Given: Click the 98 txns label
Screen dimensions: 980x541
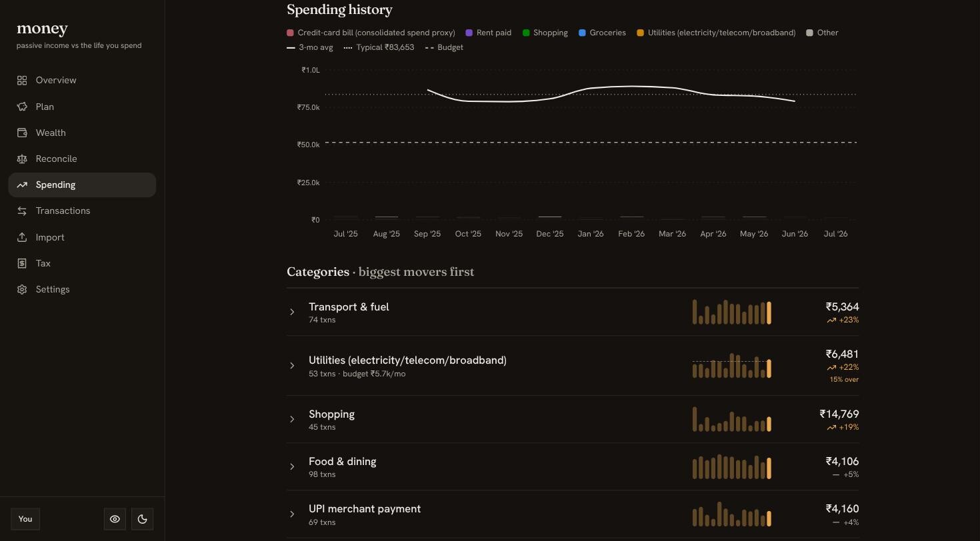Looking at the screenshot, I should [x=322, y=475].
